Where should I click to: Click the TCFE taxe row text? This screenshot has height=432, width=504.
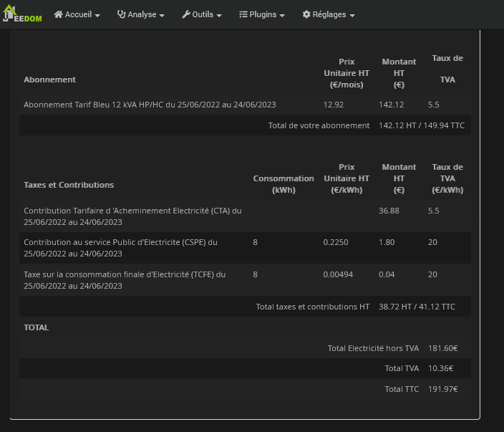125,279
